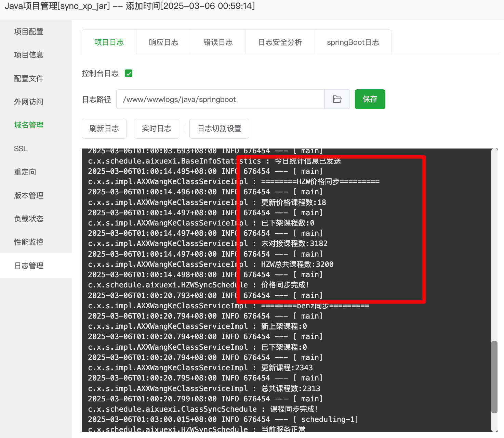Open the 错误日志 tab

(218, 42)
